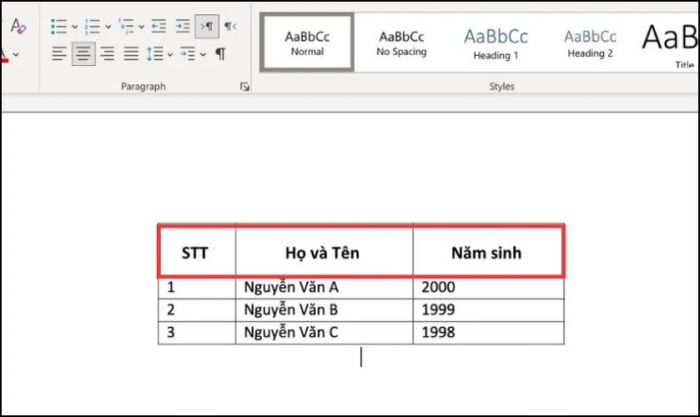Image resolution: width=700 pixels, height=417 pixels.
Task: Click the paragraph direction indent icon
Action: [x=188, y=54]
